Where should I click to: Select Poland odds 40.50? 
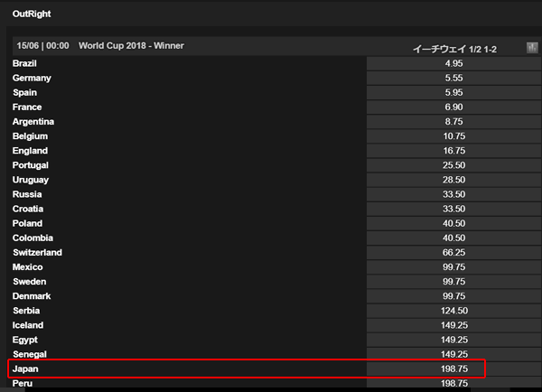pos(453,223)
